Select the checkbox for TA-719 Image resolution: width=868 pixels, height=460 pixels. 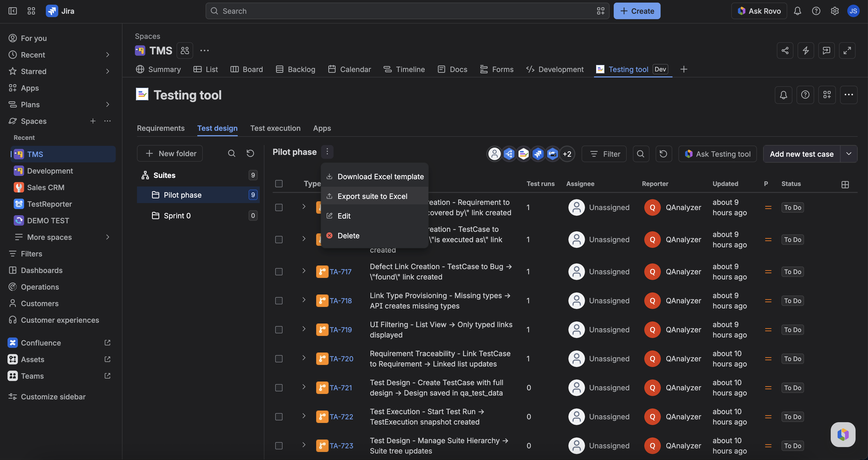pyautogui.click(x=279, y=329)
